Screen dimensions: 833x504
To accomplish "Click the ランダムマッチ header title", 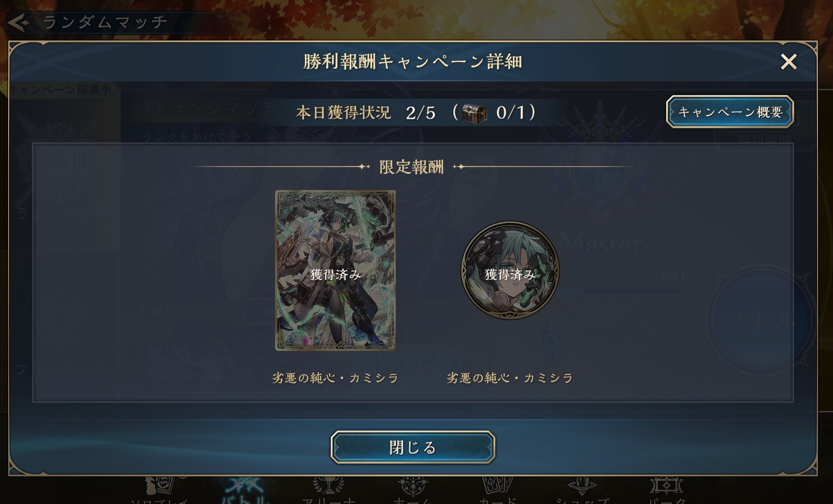I will (106, 22).
